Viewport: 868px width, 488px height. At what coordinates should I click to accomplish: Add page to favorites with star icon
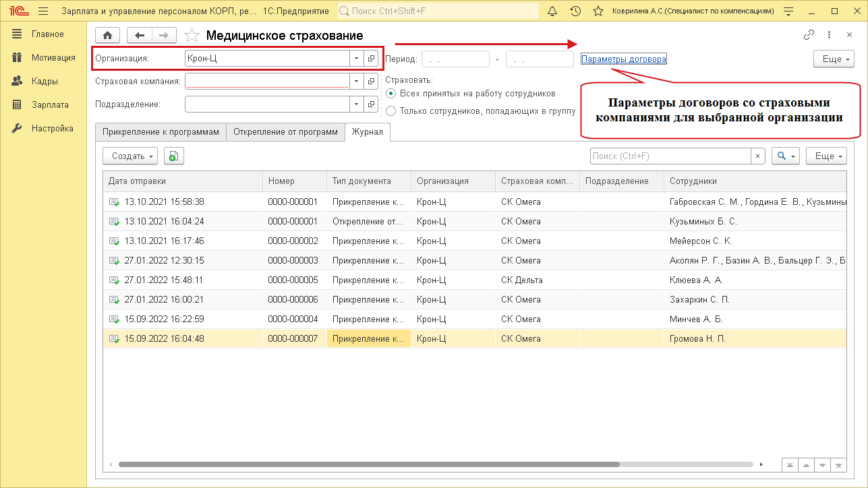click(192, 36)
